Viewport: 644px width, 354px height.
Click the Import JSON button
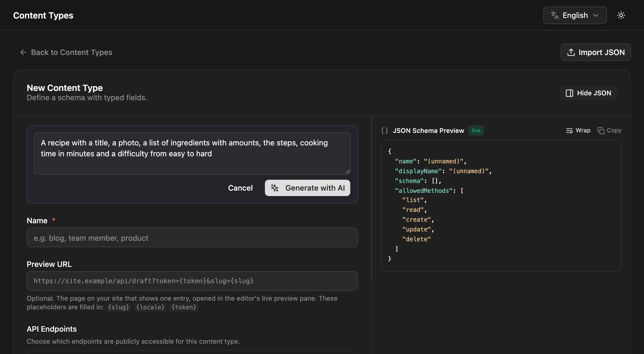pyautogui.click(x=596, y=52)
